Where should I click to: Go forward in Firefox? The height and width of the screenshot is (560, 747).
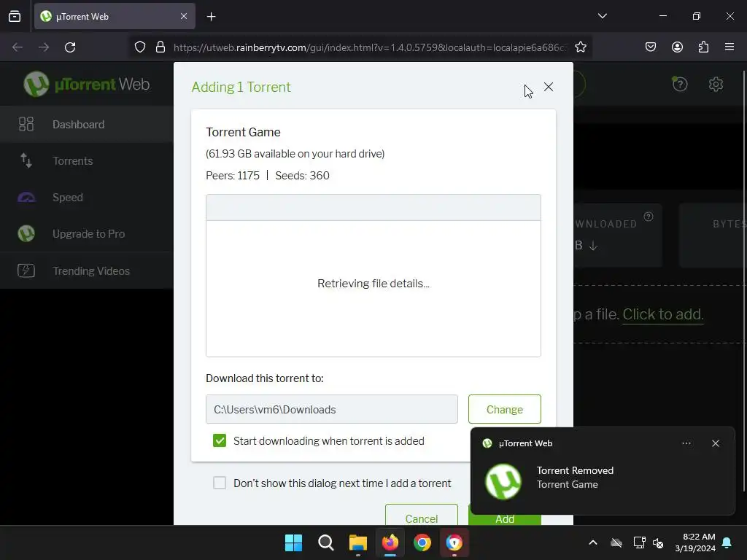pyautogui.click(x=44, y=47)
